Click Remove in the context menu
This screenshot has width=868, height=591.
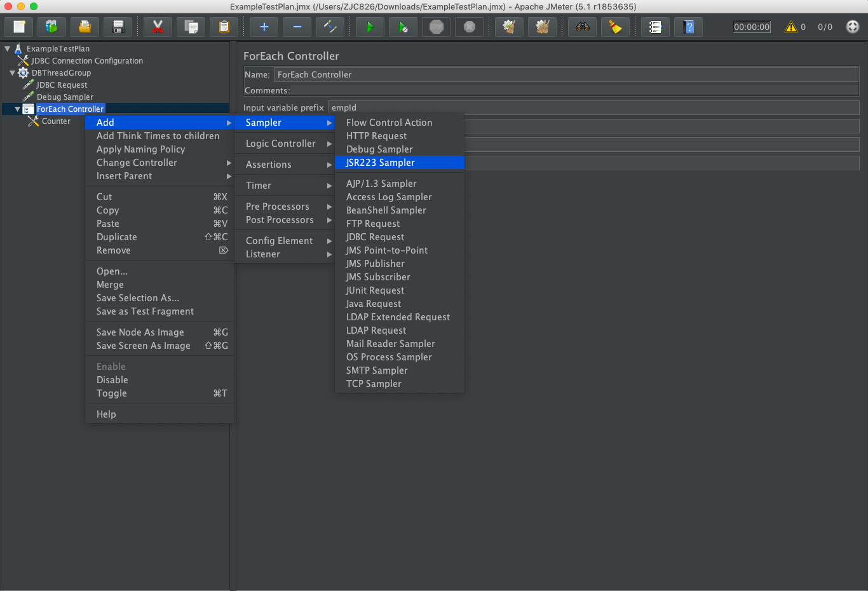click(159, 250)
